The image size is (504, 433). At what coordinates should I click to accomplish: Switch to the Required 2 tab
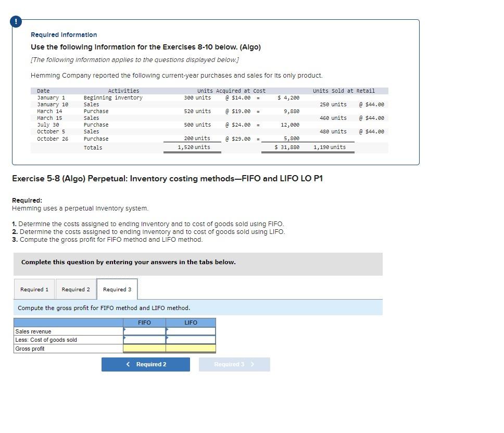point(76,289)
